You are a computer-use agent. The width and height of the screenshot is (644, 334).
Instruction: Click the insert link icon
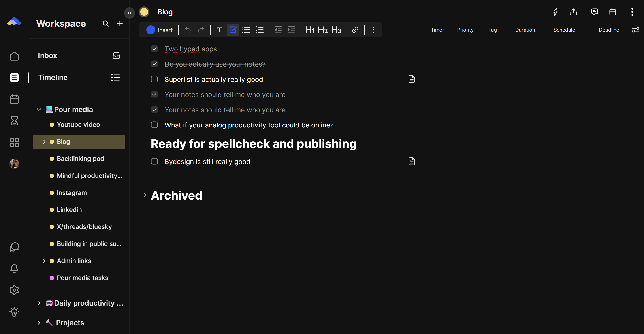(355, 30)
